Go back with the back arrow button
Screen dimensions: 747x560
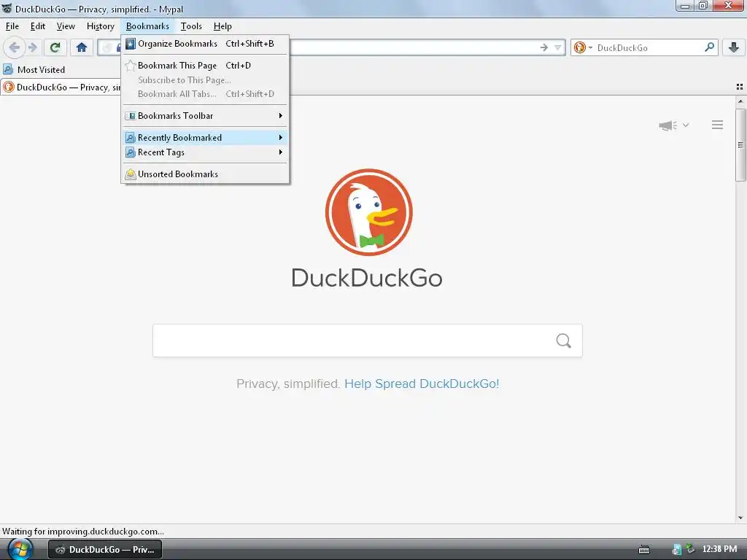coord(15,47)
